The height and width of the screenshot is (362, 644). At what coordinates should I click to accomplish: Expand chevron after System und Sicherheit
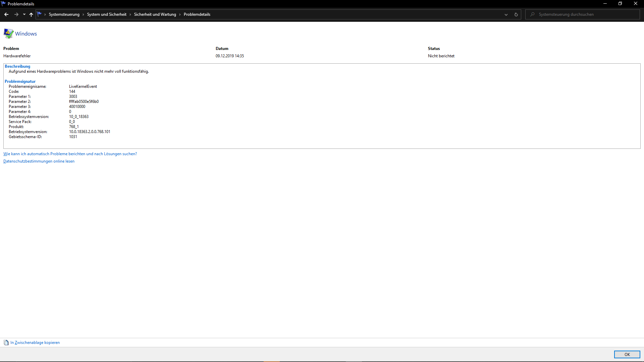(x=130, y=14)
